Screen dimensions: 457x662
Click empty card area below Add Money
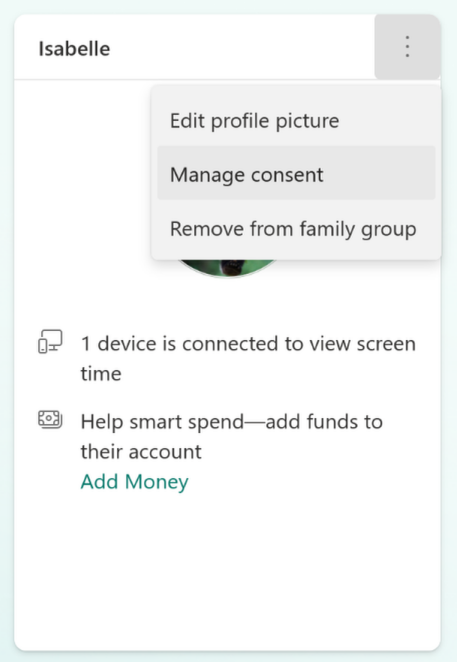pyautogui.click(x=228, y=570)
